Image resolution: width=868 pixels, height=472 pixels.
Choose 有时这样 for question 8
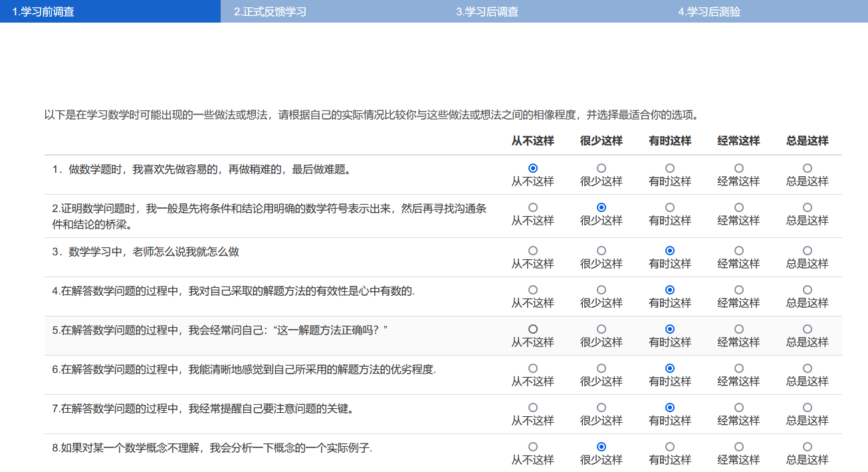coord(670,446)
